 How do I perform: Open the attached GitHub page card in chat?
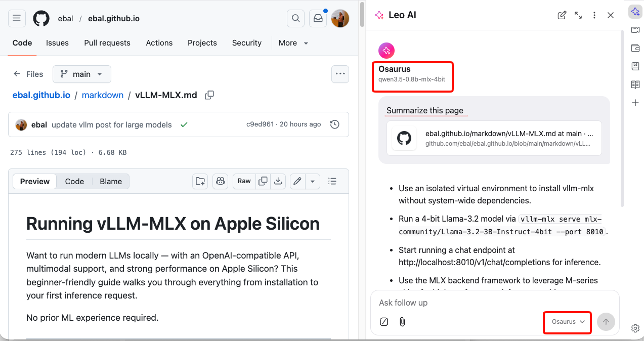pos(494,138)
